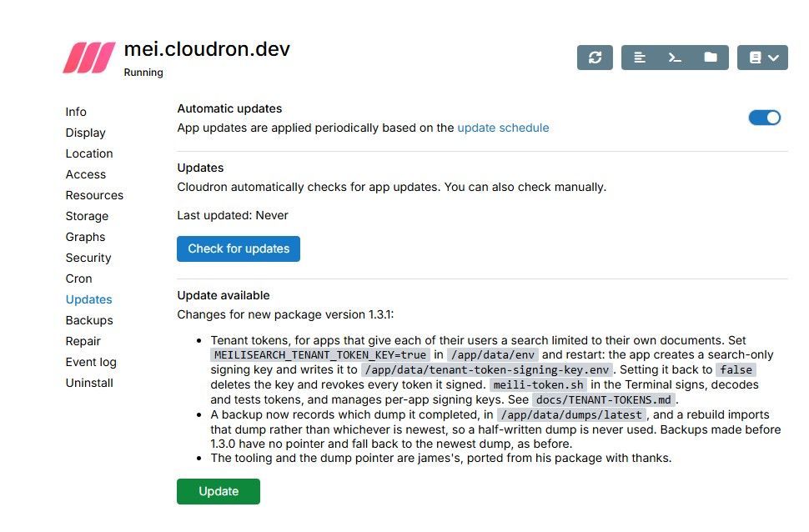Click the Check for updates button
Screen dimensions: 809x532
tap(239, 248)
